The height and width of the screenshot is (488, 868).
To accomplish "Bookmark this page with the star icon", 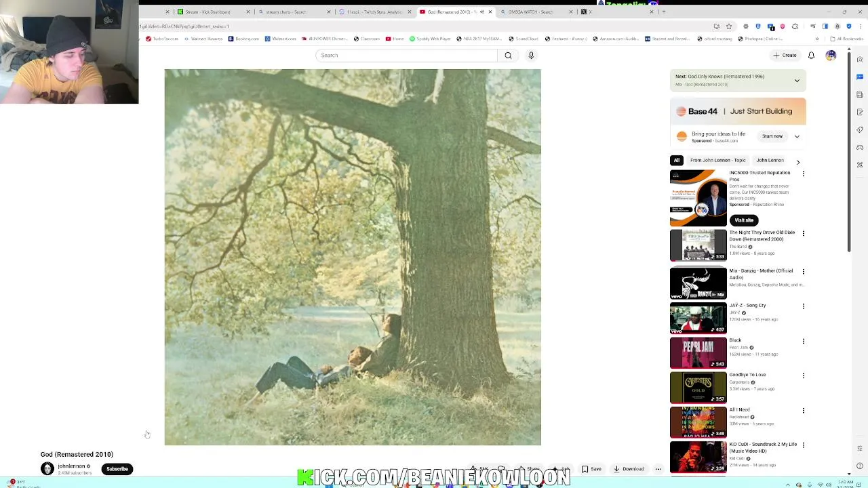I will [729, 26].
